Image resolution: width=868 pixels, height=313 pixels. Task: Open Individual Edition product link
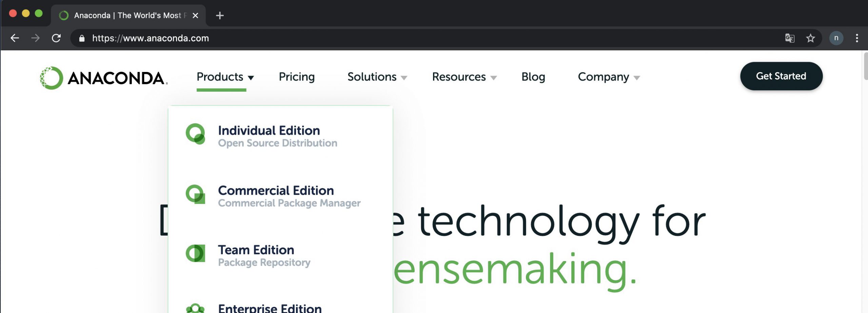coord(269,130)
